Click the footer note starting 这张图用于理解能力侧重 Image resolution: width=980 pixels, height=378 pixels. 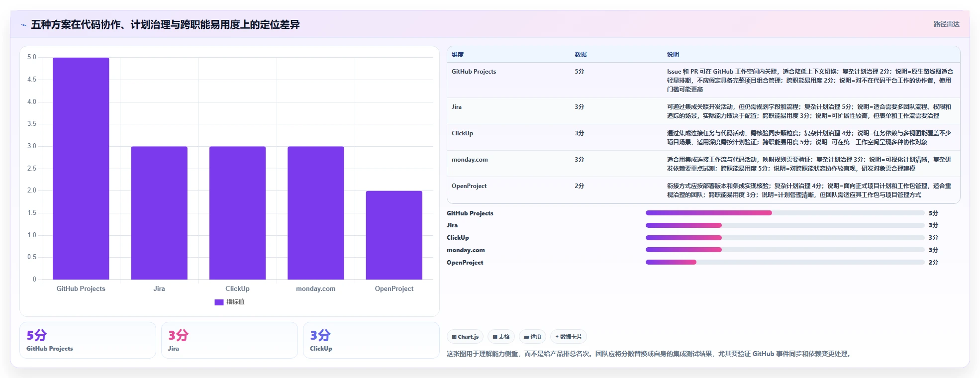tap(650, 354)
